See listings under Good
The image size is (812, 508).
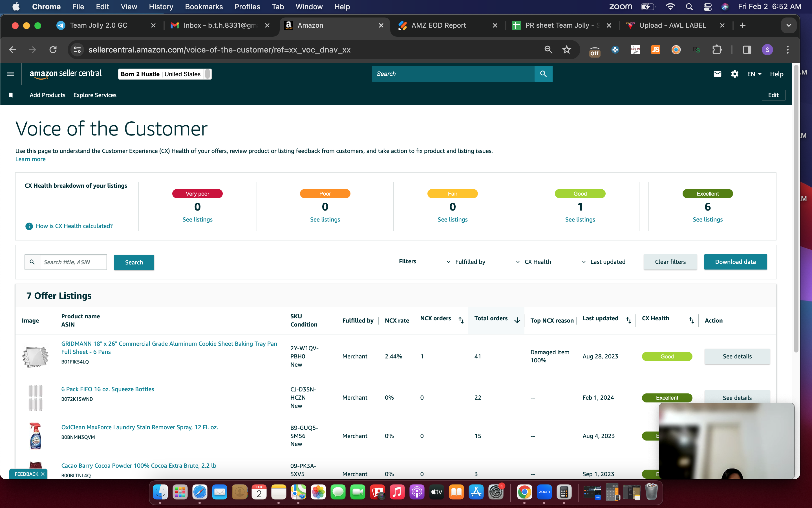(x=580, y=219)
